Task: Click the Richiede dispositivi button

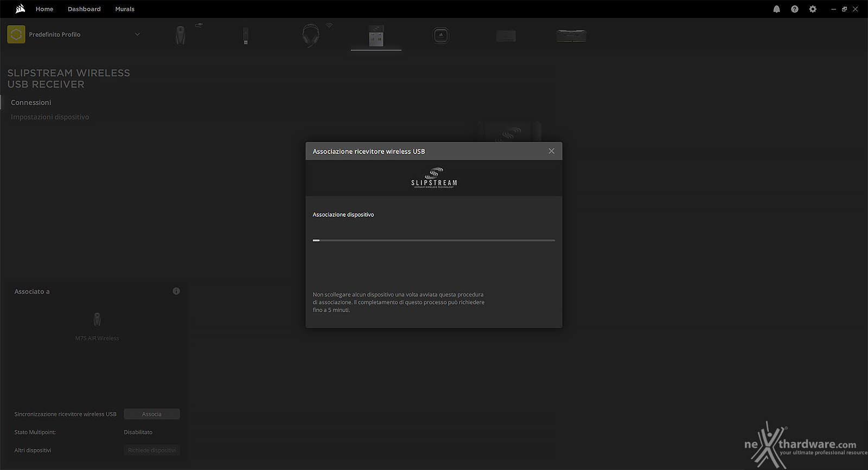Action: [152, 450]
